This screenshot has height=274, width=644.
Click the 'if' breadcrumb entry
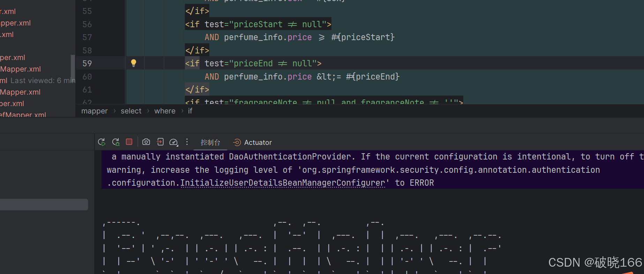coord(190,111)
